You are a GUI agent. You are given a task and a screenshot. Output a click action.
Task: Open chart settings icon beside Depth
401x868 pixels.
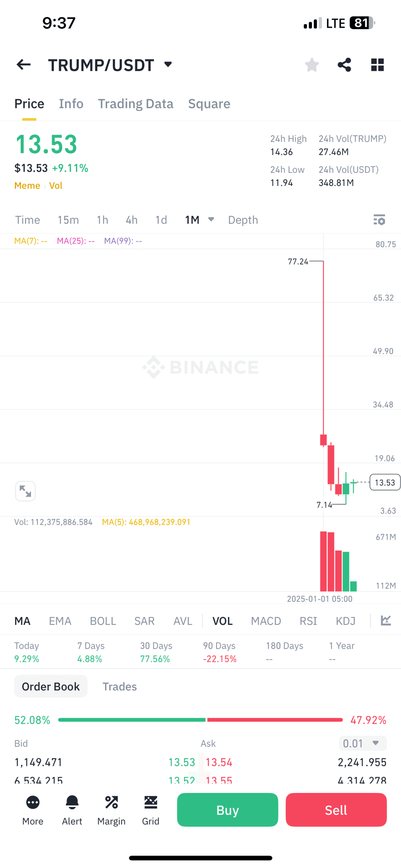coord(379,220)
